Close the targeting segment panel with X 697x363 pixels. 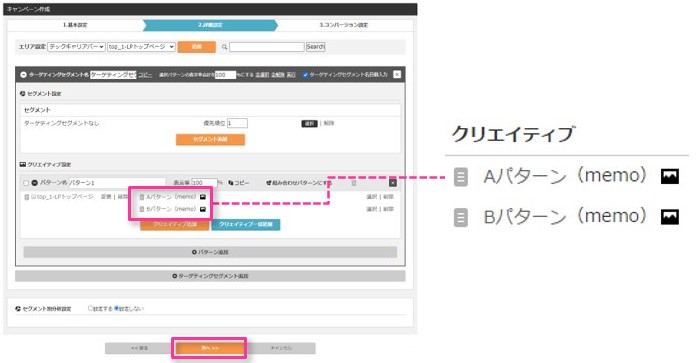(x=397, y=75)
